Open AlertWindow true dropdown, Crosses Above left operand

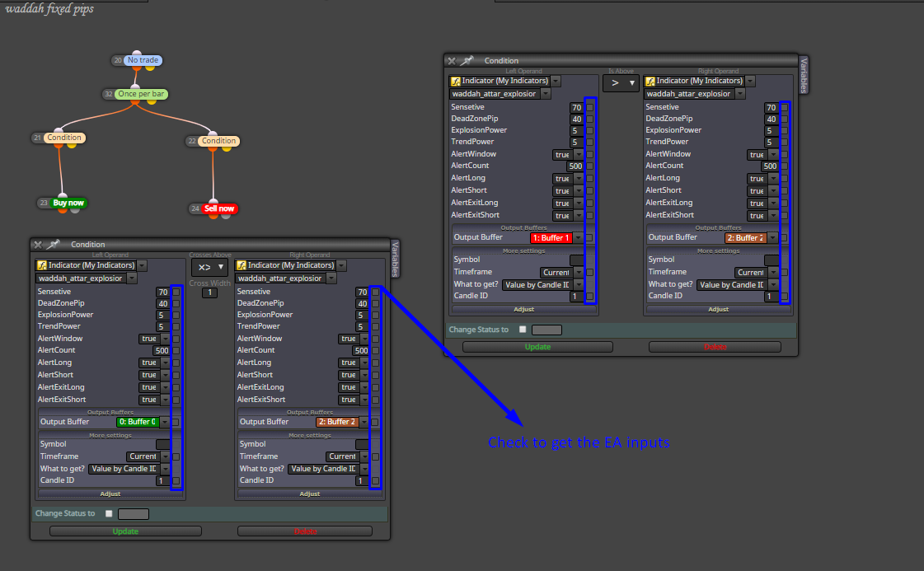pyautogui.click(x=154, y=339)
